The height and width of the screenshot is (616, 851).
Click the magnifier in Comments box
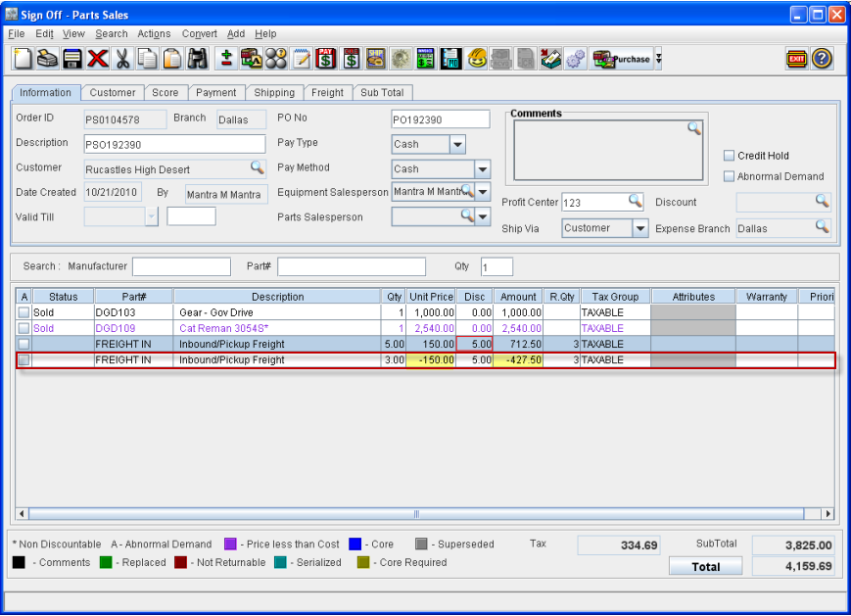pyautogui.click(x=694, y=128)
